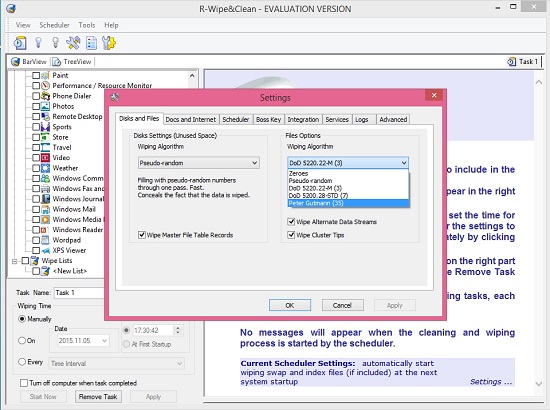This screenshot has width=550, height=410.
Task: Confirm settings with OK button
Action: pos(290,305)
